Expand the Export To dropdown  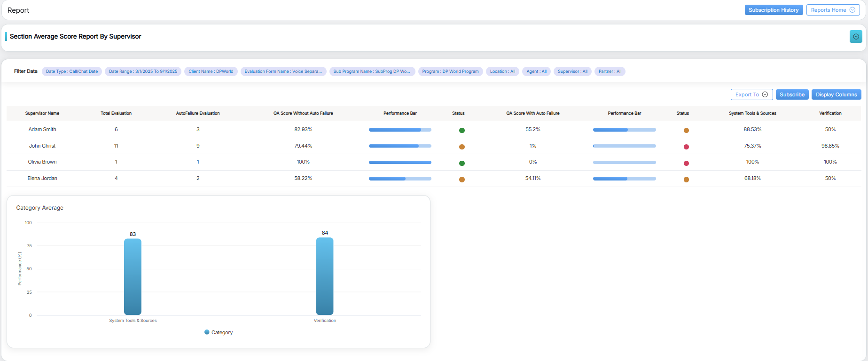point(751,94)
